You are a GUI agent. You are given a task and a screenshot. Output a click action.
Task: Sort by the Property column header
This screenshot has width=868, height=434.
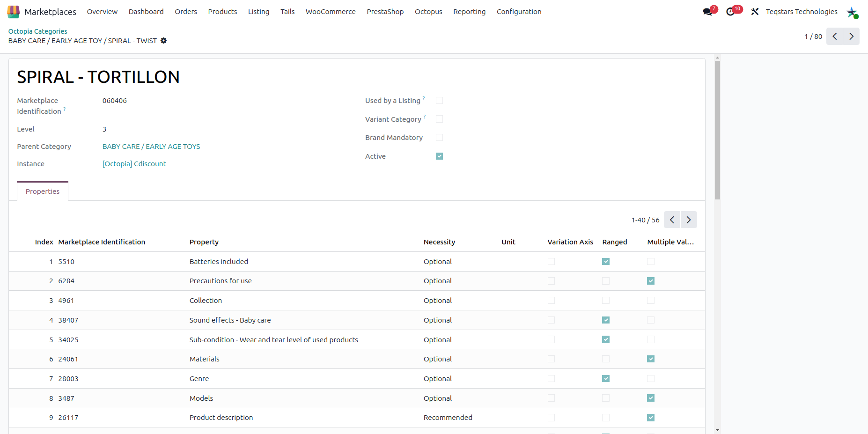pyautogui.click(x=204, y=242)
